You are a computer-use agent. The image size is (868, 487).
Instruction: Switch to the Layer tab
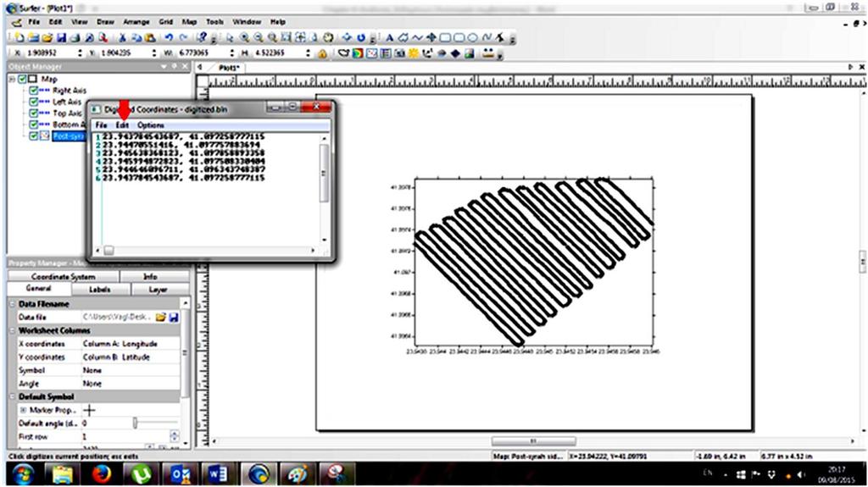[x=158, y=290]
